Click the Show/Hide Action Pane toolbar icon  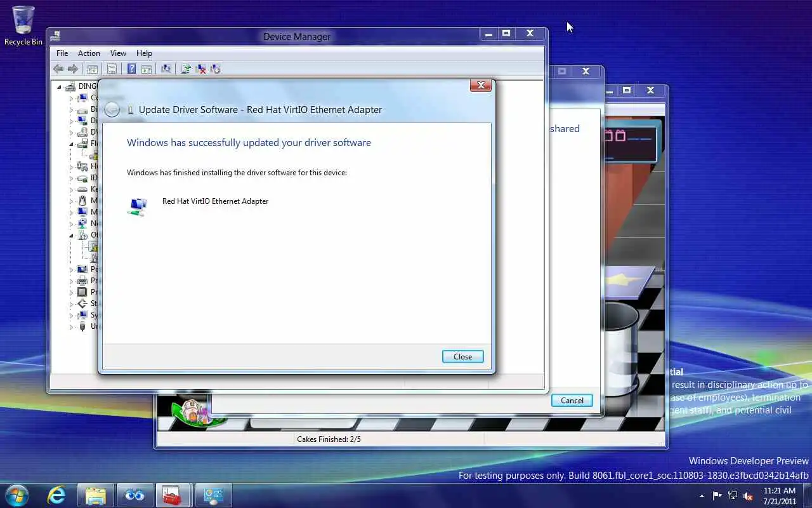coord(147,69)
